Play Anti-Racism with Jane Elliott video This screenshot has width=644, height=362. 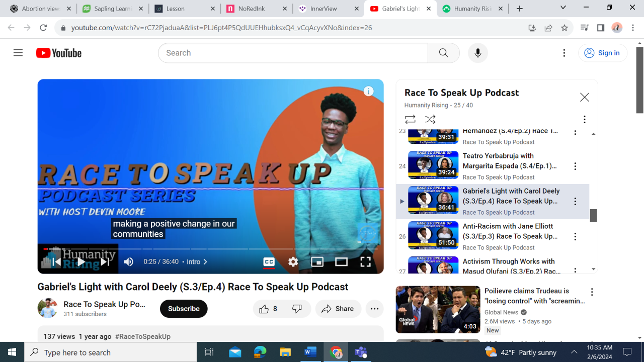[493, 236]
